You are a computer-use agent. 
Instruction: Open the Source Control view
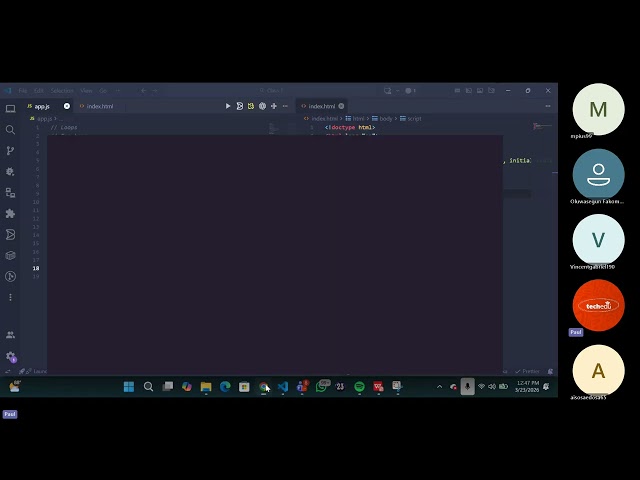click(10, 151)
